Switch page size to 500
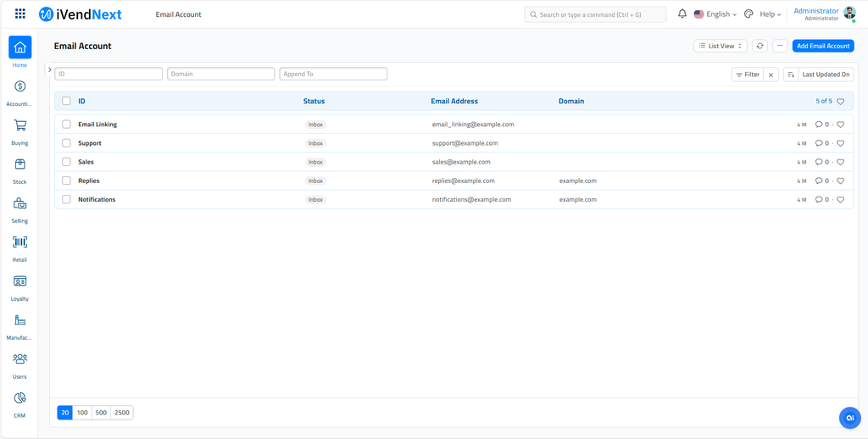The height and width of the screenshot is (439, 868). (101, 413)
